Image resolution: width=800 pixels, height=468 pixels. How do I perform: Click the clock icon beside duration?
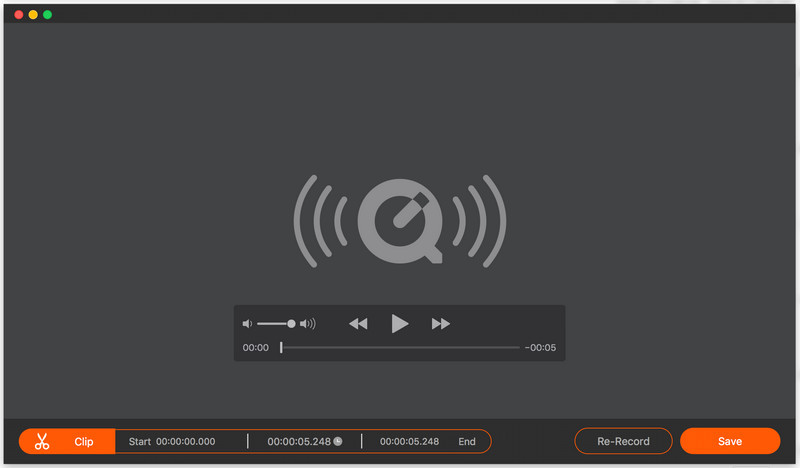click(338, 441)
